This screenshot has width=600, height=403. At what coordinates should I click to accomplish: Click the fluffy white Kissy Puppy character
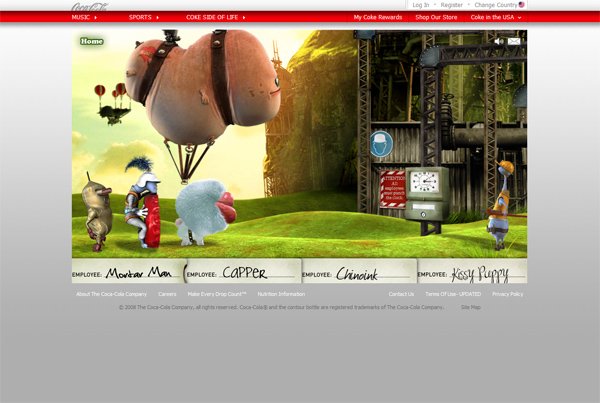pyautogui.click(x=204, y=212)
